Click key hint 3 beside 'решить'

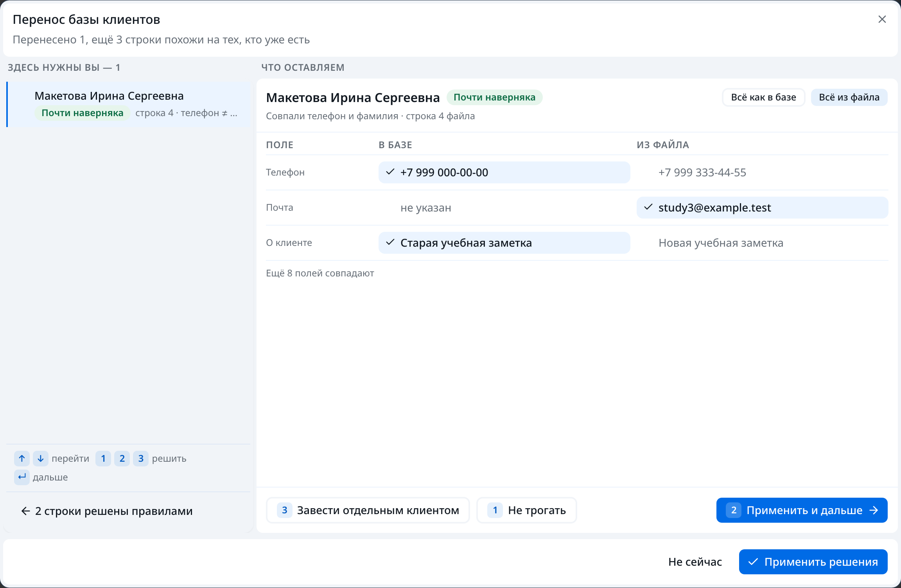(x=141, y=458)
